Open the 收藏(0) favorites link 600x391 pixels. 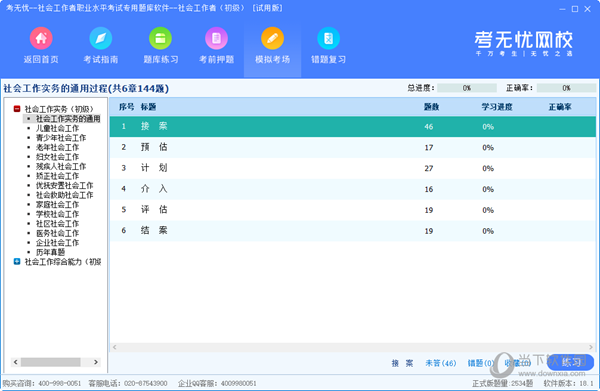click(x=517, y=363)
